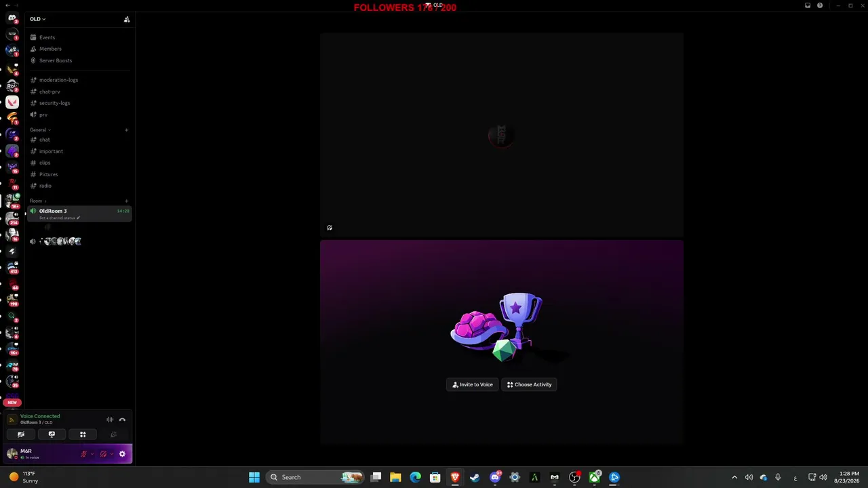868x488 pixels.
Task: Open User Settings gear
Action: click(122, 454)
